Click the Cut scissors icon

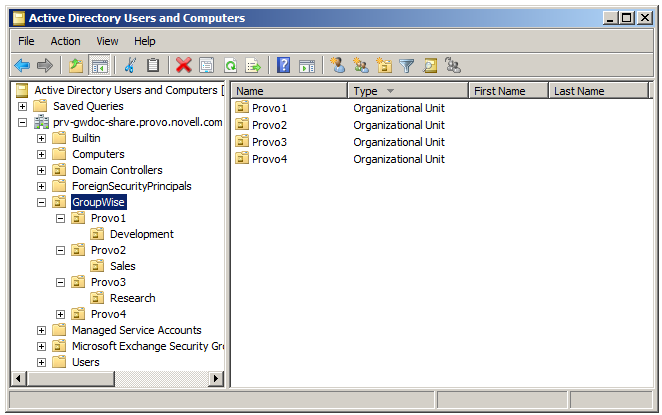[x=130, y=65]
